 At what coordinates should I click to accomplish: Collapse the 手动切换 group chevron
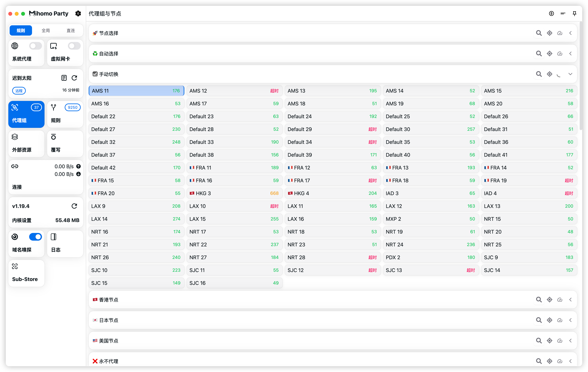click(x=570, y=74)
